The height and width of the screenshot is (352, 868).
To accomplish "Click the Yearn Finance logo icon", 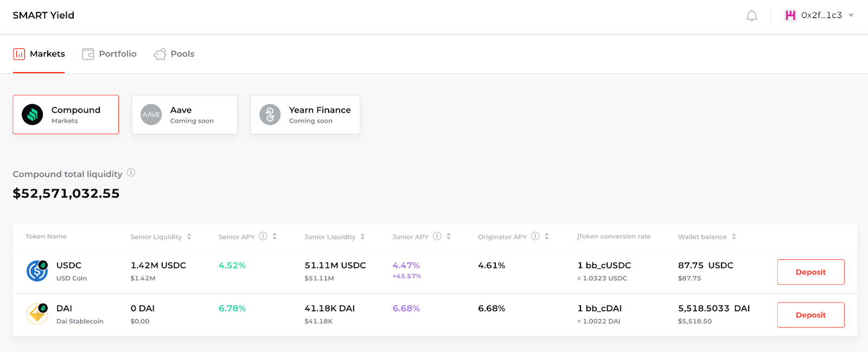I will [270, 114].
